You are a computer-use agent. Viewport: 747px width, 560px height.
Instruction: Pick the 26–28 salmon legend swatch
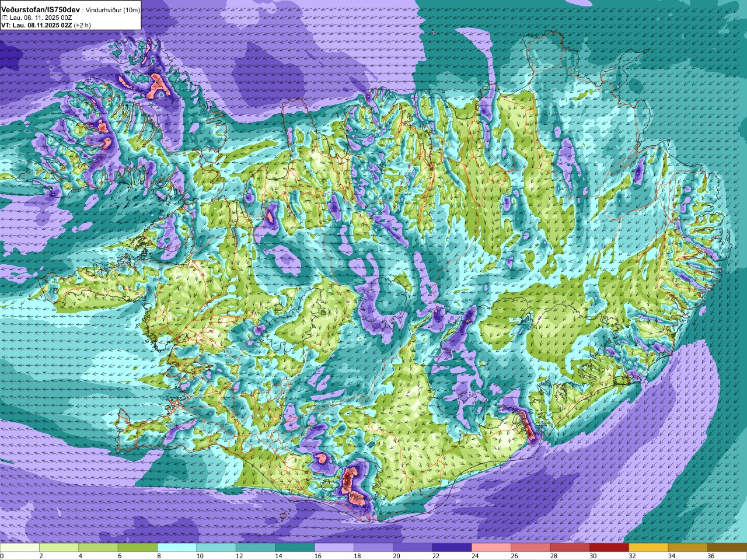[530, 548]
